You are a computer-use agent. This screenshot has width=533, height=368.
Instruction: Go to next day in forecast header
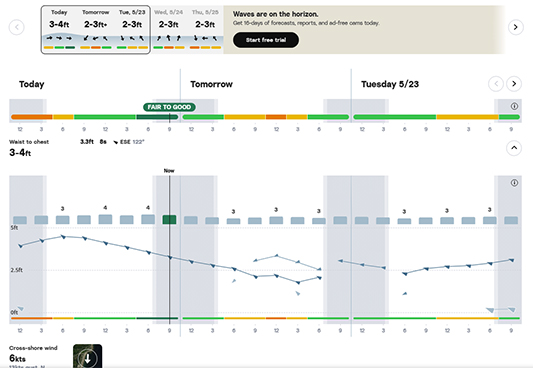[514, 84]
